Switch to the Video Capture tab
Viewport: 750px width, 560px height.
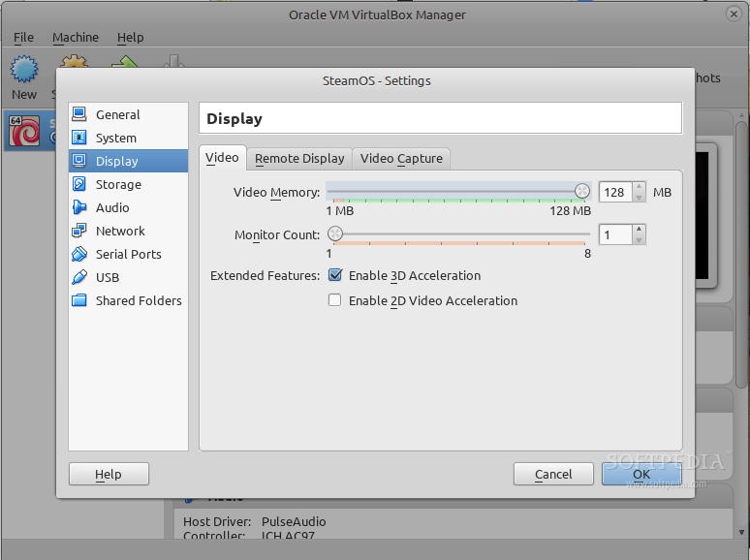point(401,158)
